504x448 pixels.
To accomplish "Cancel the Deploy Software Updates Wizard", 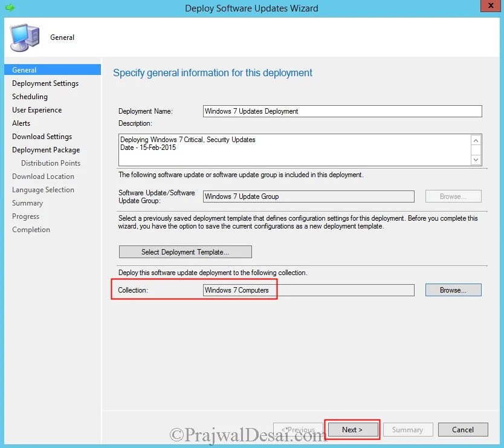I will pos(463,429).
